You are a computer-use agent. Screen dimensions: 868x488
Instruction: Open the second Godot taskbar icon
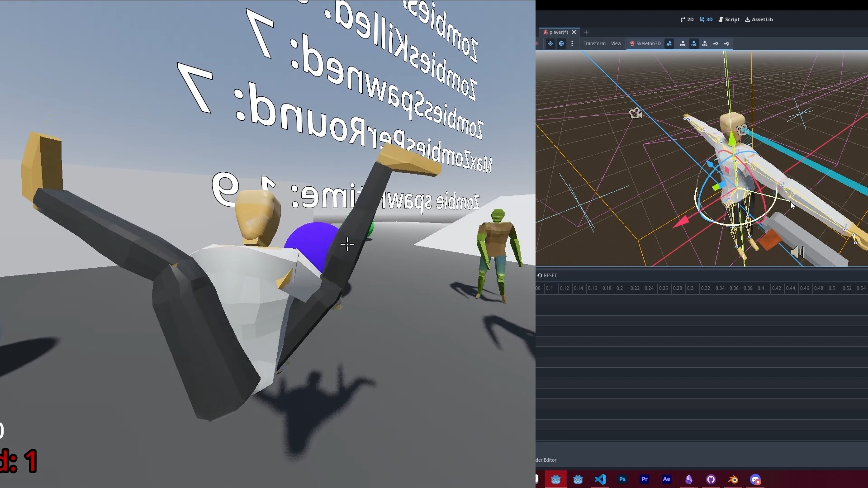click(x=578, y=479)
